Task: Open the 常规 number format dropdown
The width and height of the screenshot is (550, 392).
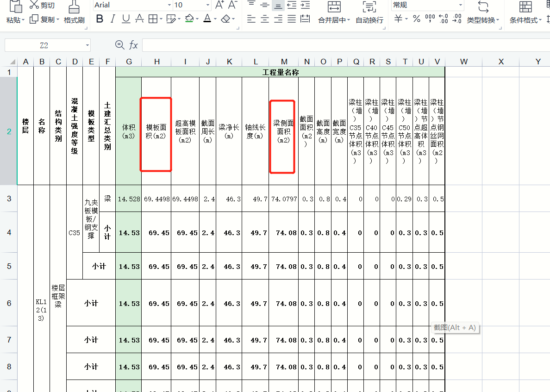Action: (461, 5)
